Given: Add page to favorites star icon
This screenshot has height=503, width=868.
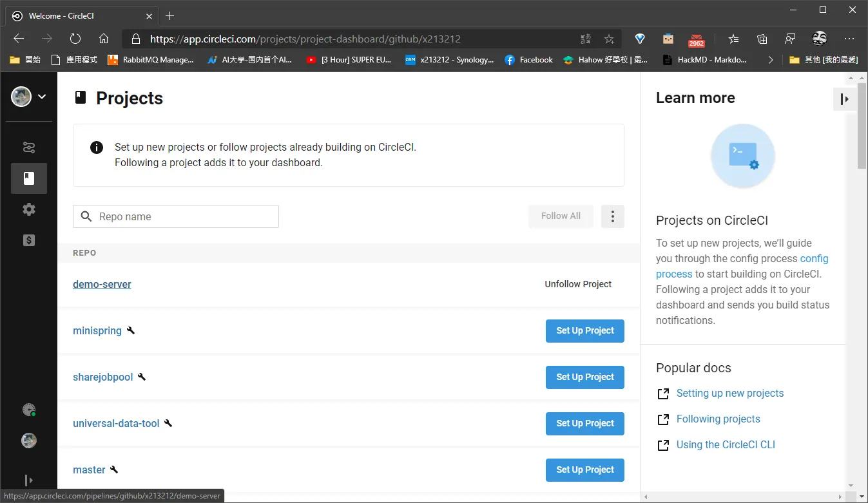Looking at the screenshot, I should tap(609, 39).
